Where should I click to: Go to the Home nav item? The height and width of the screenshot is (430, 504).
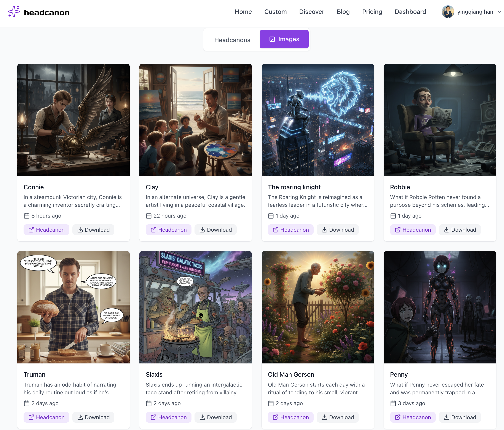[243, 12]
